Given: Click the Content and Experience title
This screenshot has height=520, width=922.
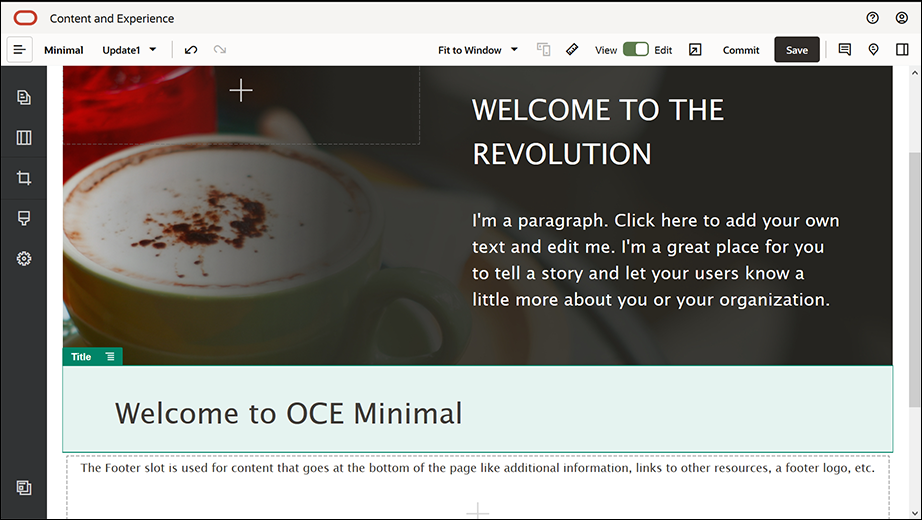Looking at the screenshot, I should coord(112,18).
